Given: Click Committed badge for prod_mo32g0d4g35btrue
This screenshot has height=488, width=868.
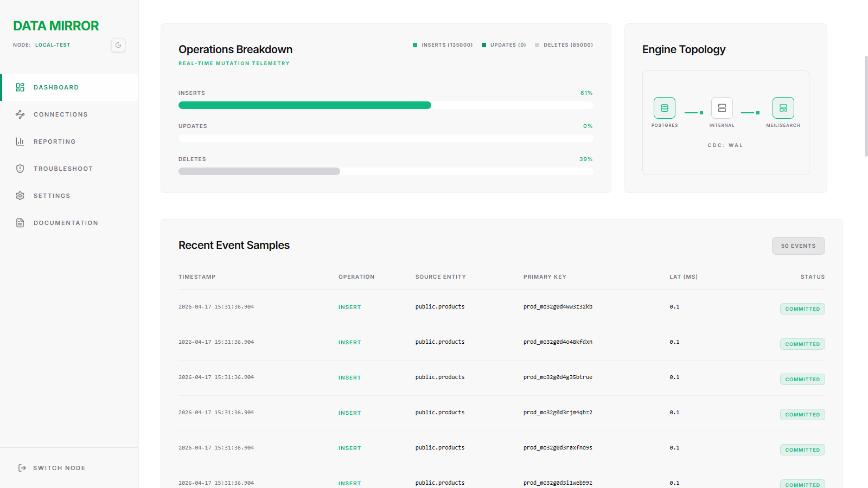Looking at the screenshot, I should tap(802, 380).
